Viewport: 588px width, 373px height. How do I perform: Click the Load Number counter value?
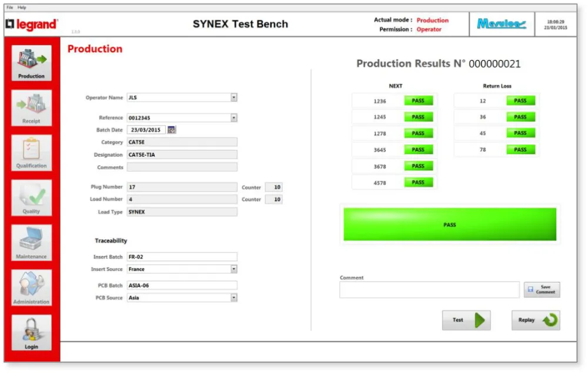[274, 199]
